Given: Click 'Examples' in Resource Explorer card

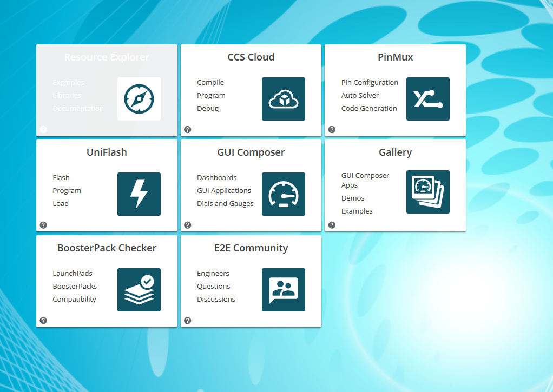Looking at the screenshot, I should pyautogui.click(x=68, y=83).
